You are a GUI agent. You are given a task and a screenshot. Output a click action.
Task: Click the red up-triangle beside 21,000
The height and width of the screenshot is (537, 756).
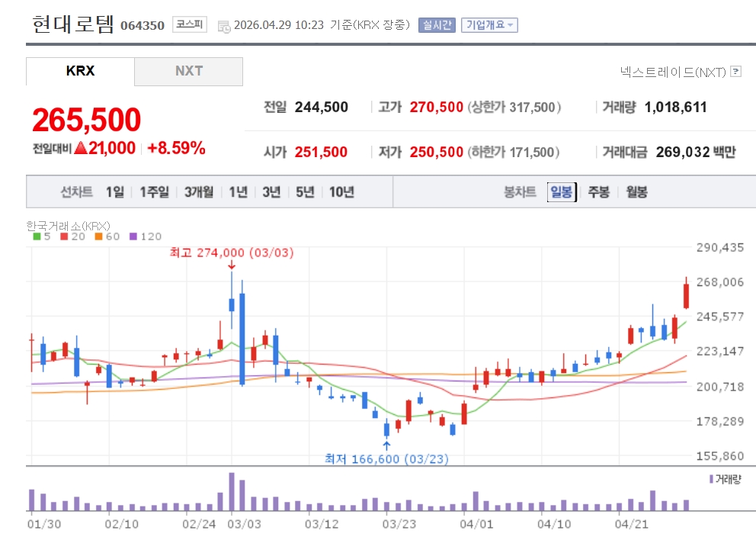click(x=81, y=148)
